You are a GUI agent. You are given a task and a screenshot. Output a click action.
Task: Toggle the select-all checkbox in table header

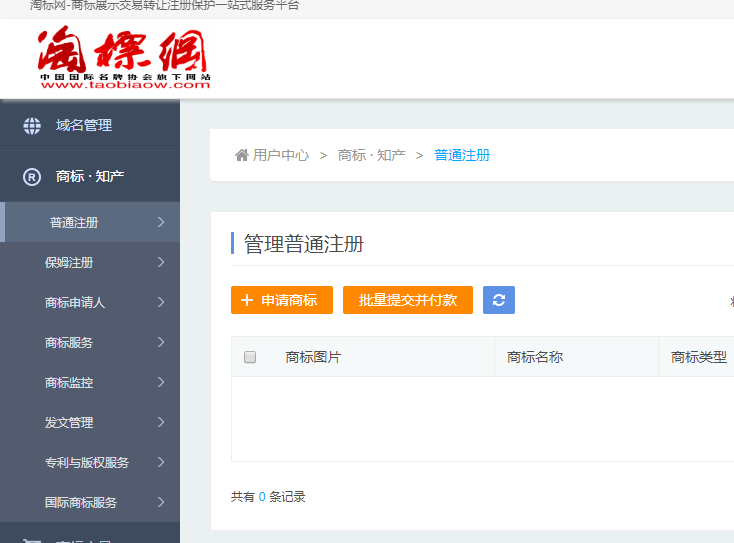[250, 357]
